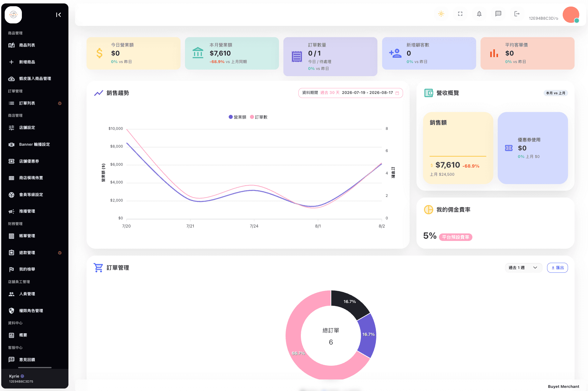This screenshot has width=588, height=391.
Task: Toggle 營業額 legend series
Action: point(237,117)
